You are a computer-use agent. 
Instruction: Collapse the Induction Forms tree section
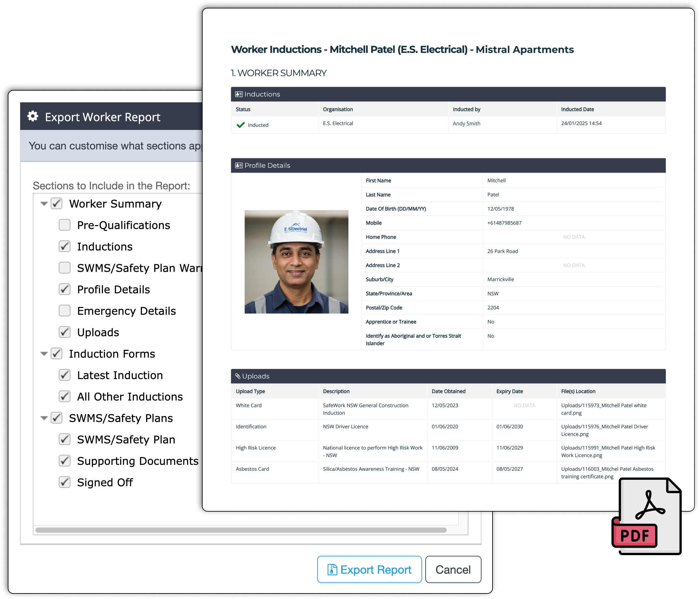coord(44,354)
